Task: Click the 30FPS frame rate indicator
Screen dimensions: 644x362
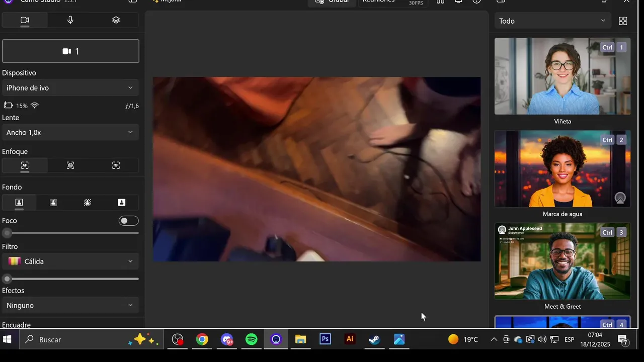Action: click(416, 3)
